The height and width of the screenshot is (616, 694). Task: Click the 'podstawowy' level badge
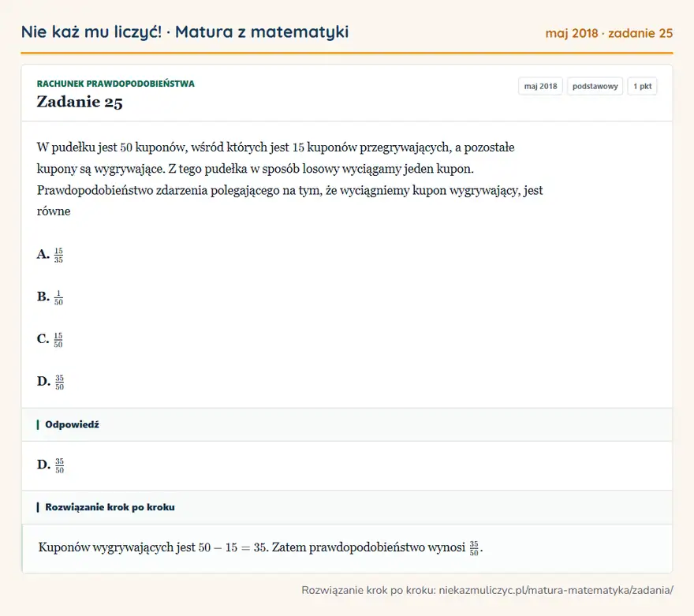[595, 86]
